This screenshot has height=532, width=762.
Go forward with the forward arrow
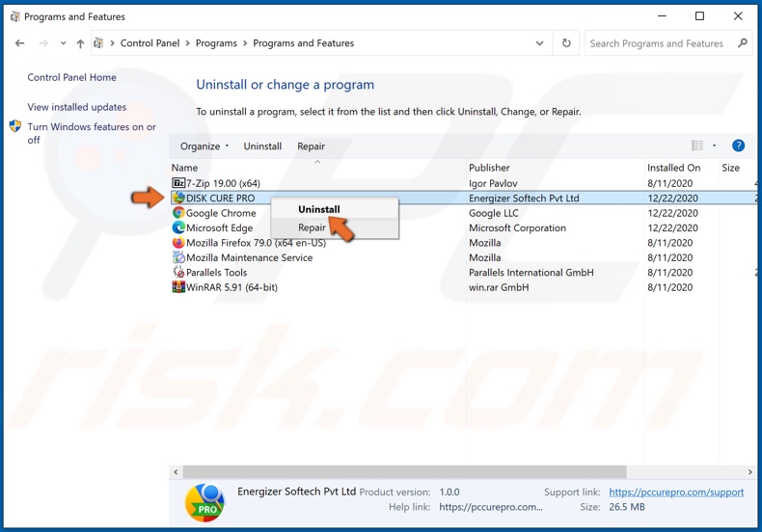click(43, 43)
